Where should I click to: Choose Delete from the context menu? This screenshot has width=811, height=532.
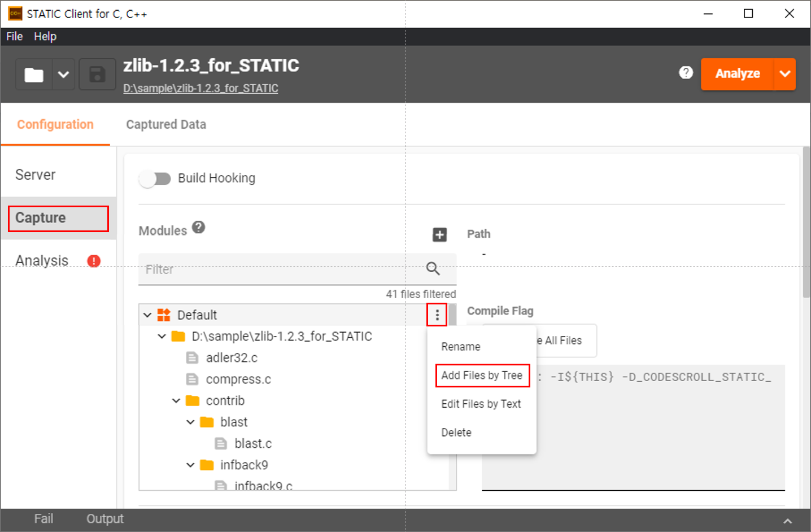pyautogui.click(x=482, y=433)
